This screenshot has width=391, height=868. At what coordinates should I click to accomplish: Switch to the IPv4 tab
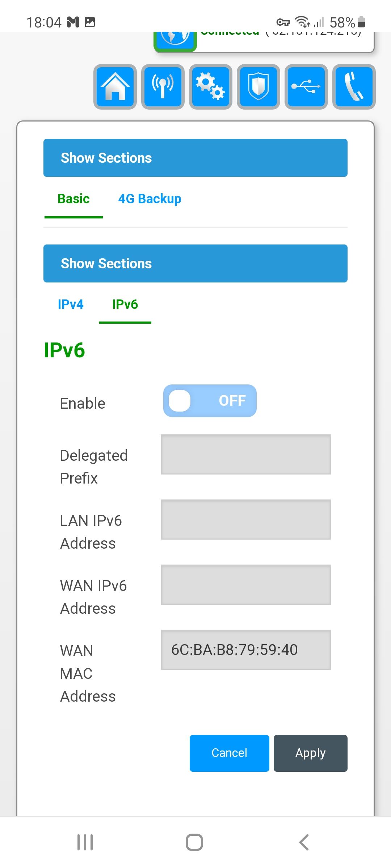(71, 305)
